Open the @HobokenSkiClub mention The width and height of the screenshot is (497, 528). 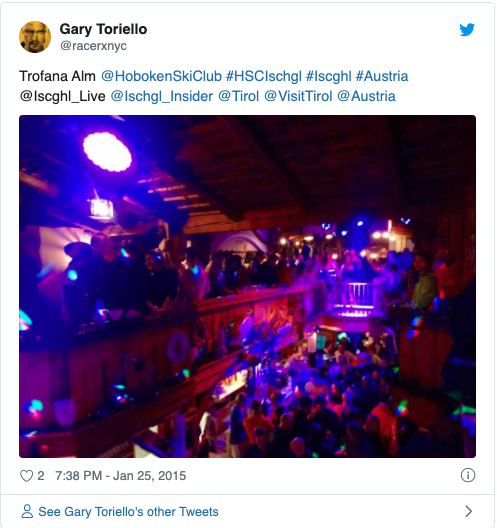point(162,76)
